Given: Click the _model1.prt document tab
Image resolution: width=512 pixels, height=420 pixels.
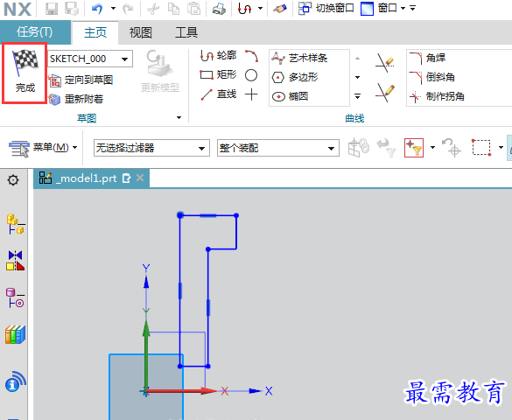Looking at the screenshot, I should click(91, 178).
